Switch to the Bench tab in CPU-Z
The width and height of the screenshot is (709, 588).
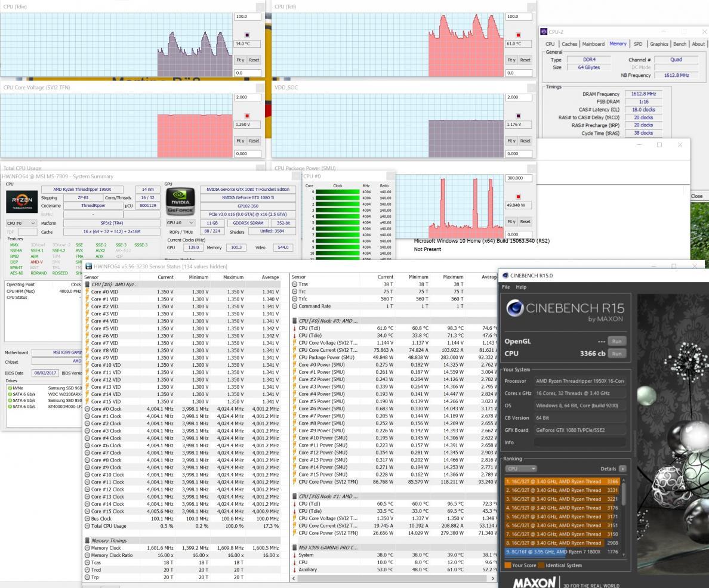click(680, 44)
